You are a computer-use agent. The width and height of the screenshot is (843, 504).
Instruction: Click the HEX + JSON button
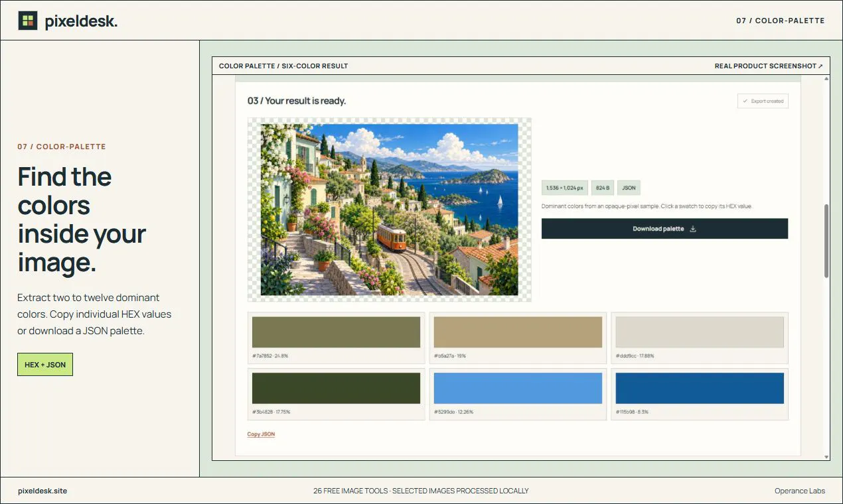pos(45,365)
